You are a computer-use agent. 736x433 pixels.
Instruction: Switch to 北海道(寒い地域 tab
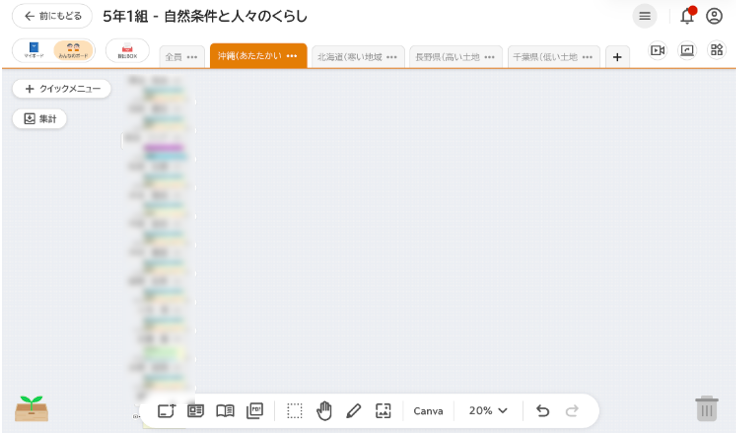(x=350, y=57)
